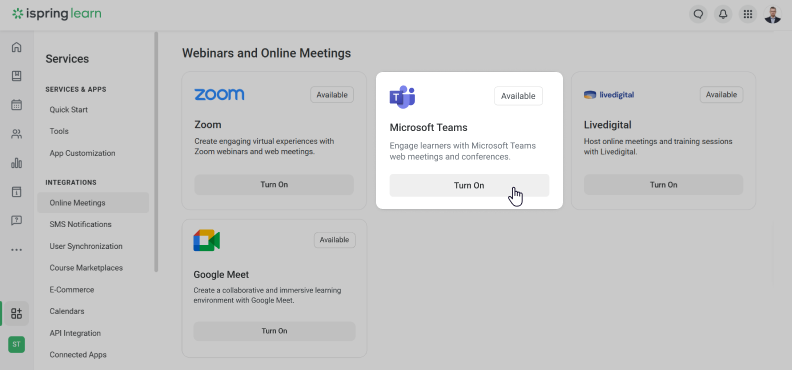The height and width of the screenshot is (370, 792).
Task: Open the user profile avatar
Action: coord(772,14)
